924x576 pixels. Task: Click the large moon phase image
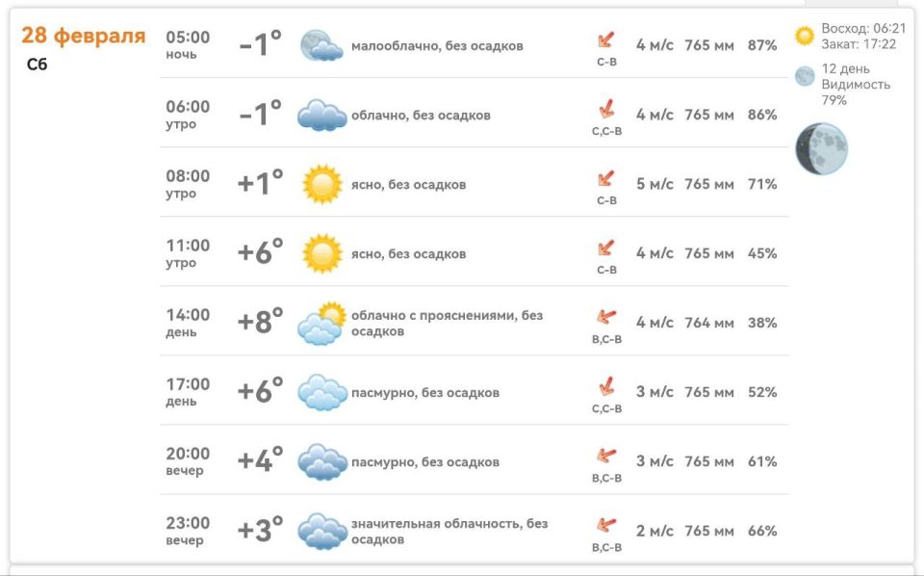point(821,149)
